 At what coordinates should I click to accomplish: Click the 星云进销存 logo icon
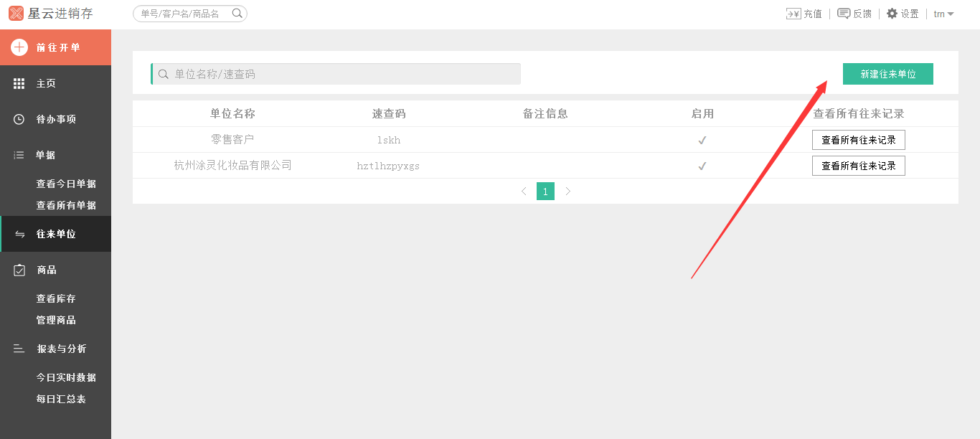[16, 14]
